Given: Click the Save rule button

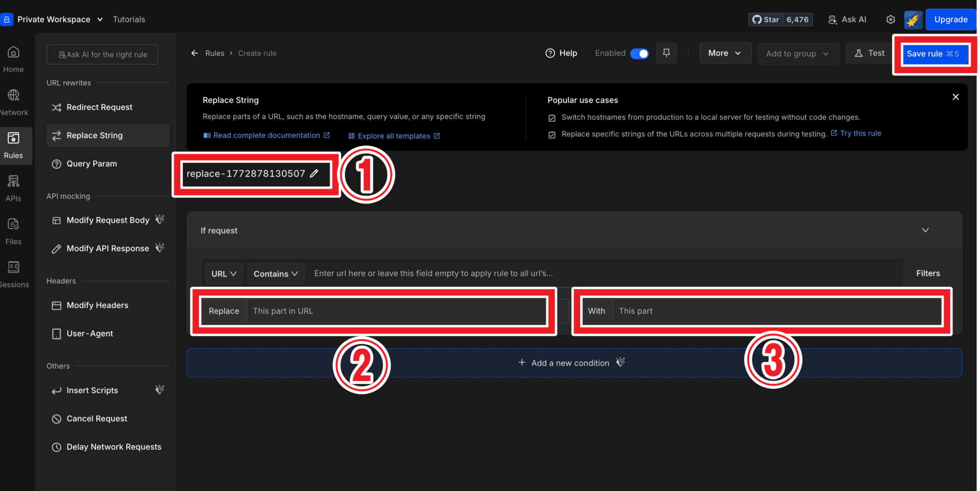Looking at the screenshot, I should click(932, 54).
